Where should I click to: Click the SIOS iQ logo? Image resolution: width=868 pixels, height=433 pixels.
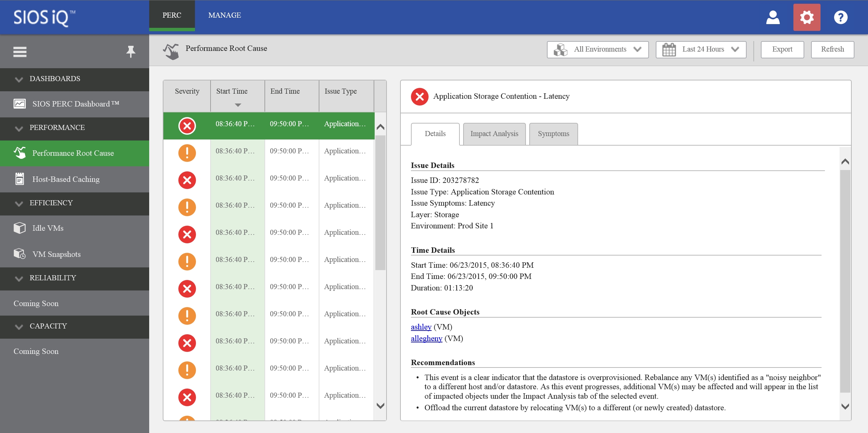point(44,18)
